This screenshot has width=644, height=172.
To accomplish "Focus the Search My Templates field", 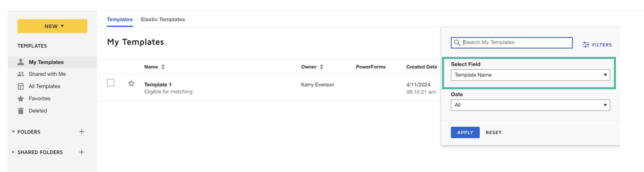I will [515, 43].
